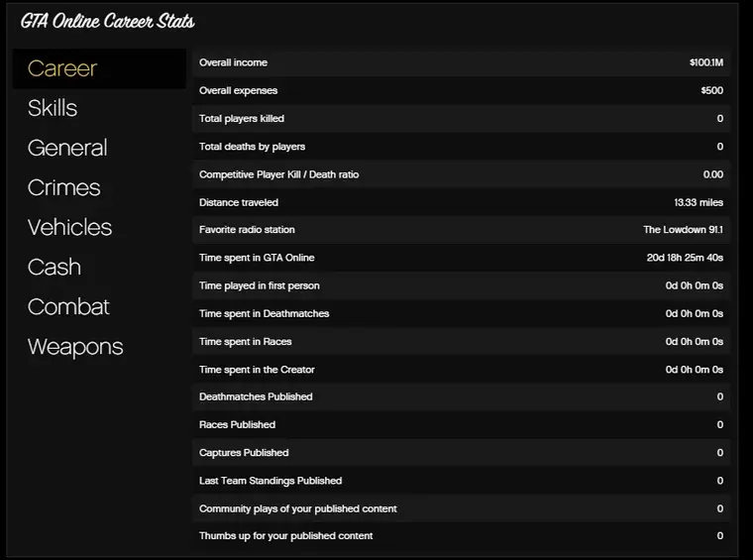The image size is (753, 560).
Task: Select the Races Published row
Action: (461, 424)
